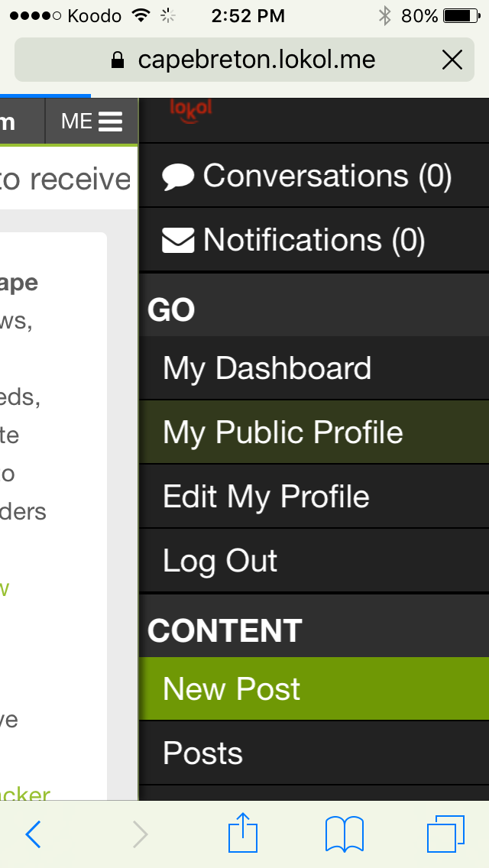Open Conversations via the speech bubble icon
Image resolution: width=489 pixels, height=868 pixels.
(178, 177)
